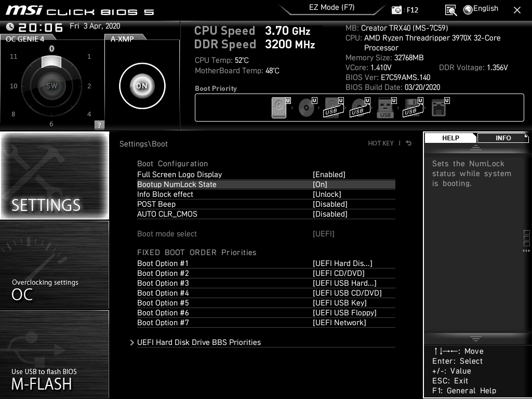The image size is (532, 399).
Task: Open Boot Option #3 [UEFI USB Hard...] dropdown
Action: pyautogui.click(x=344, y=283)
